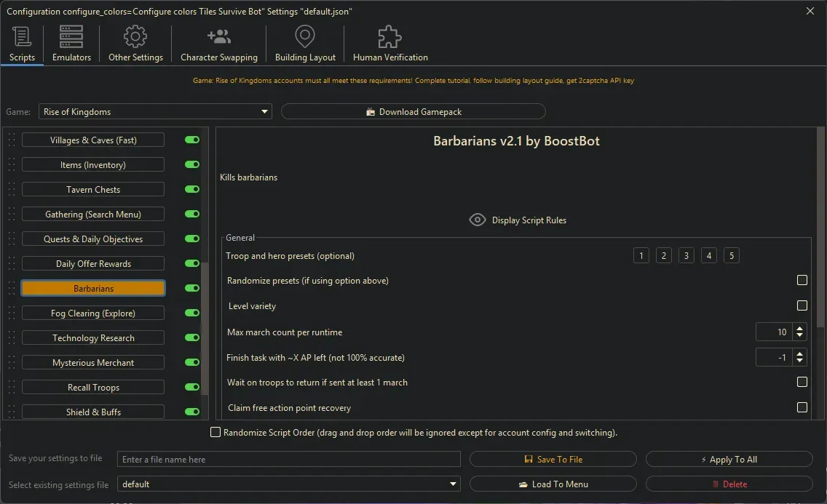Click the file name input field
The height and width of the screenshot is (504, 827).
pyautogui.click(x=289, y=459)
